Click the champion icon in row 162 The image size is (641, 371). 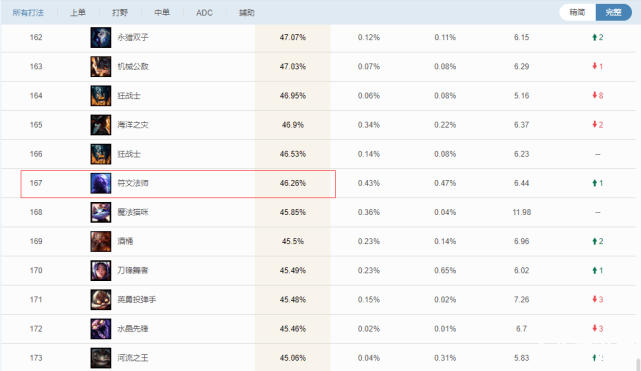pos(101,38)
